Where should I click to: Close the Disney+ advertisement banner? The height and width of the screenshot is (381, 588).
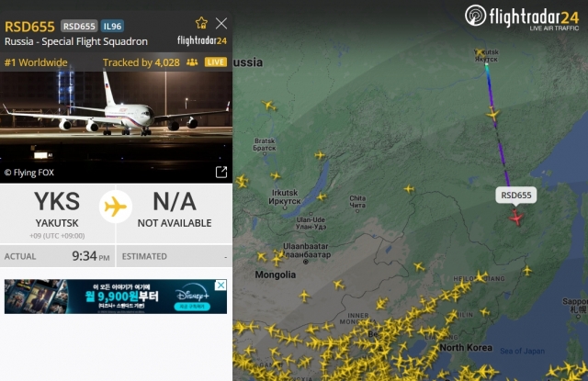tap(221, 285)
